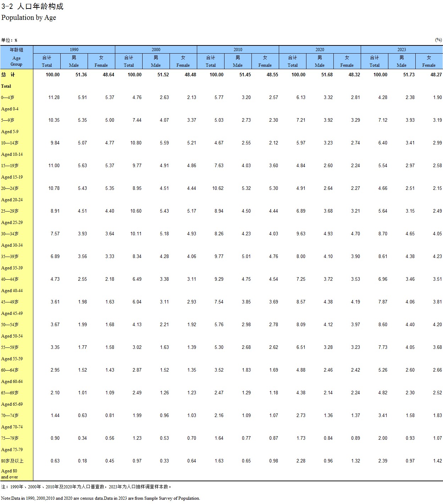Select the 2020 year column header

coord(320,50)
